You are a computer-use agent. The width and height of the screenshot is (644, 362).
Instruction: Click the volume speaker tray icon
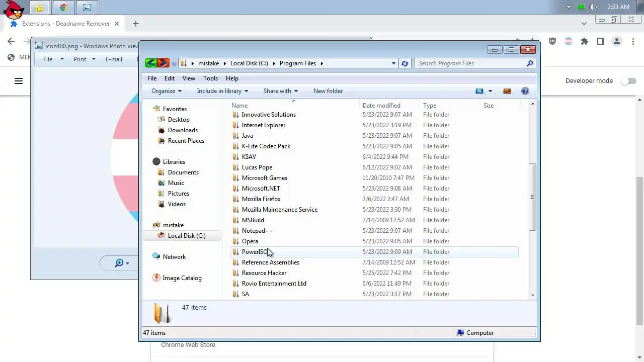coord(593,7)
